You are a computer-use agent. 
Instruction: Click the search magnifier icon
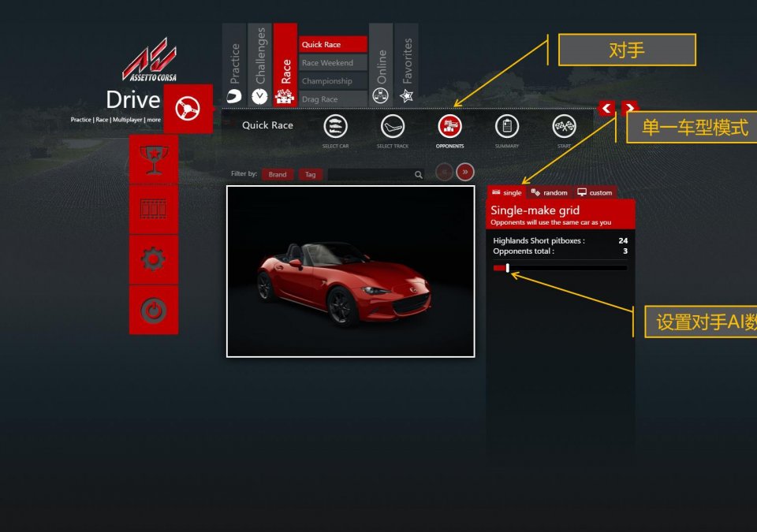pyautogui.click(x=419, y=175)
